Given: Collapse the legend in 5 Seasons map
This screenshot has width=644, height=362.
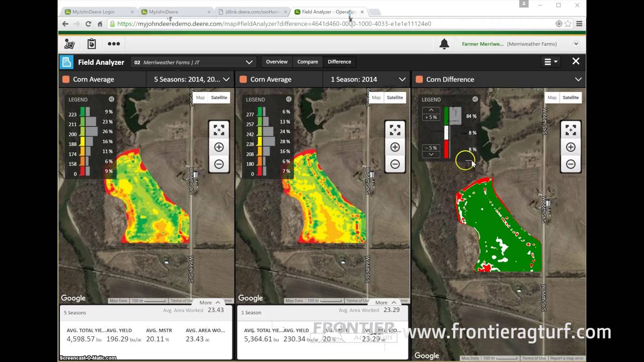Looking at the screenshot, I should (111, 100).
